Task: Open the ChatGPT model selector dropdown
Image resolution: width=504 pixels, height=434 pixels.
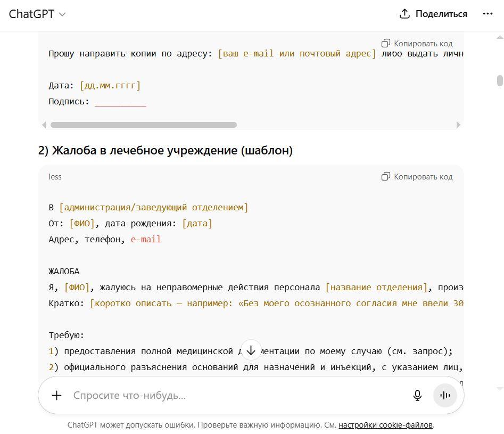Action: tap(37, 14)
